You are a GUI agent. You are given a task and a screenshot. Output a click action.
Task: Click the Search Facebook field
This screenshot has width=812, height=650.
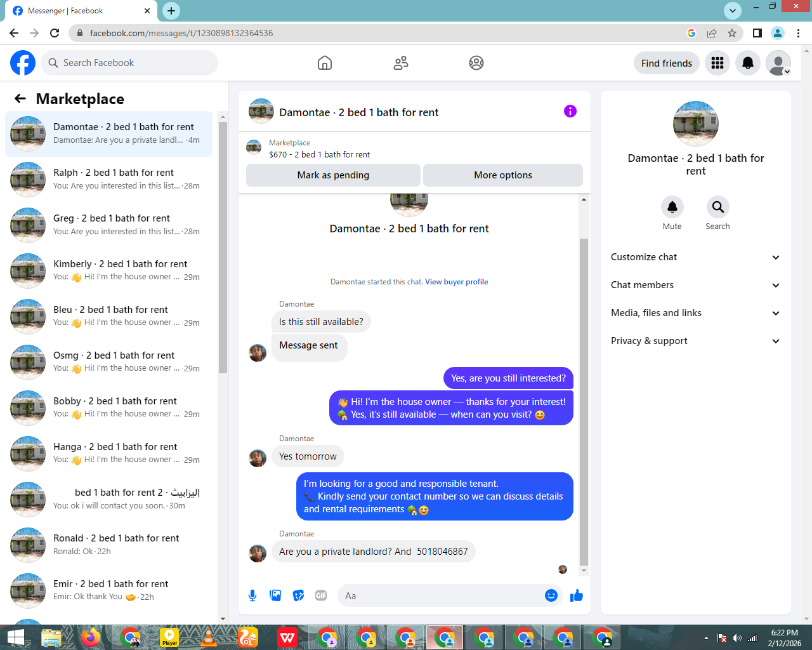(129, 63)
